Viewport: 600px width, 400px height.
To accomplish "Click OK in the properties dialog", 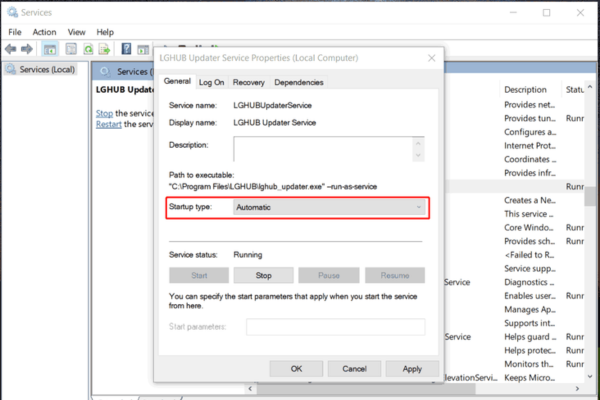I will click(x=296, y=369).
